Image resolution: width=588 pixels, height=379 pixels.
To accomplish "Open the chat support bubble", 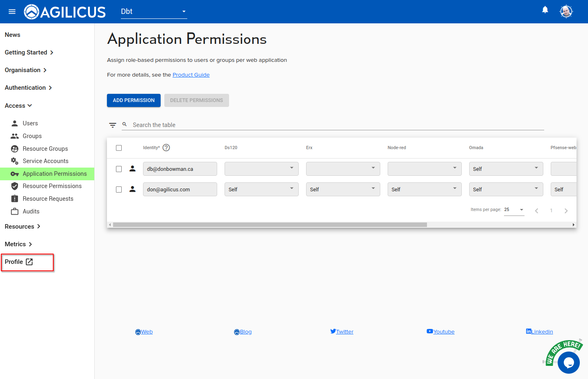I will (568, 362).
